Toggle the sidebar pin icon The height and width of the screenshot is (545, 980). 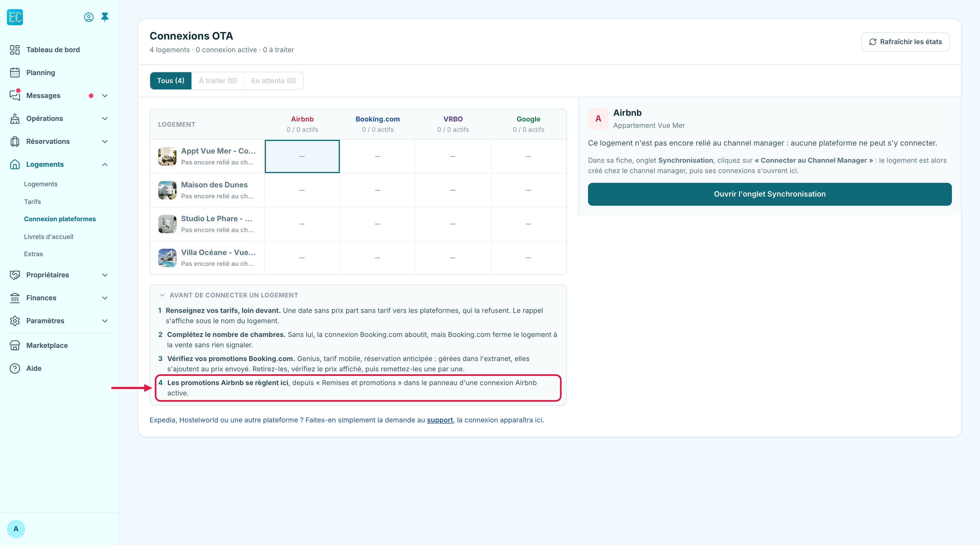(105, 17)
